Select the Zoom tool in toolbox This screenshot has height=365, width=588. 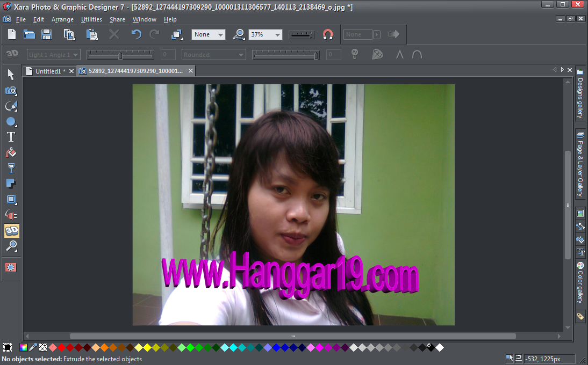pyautogui.click(x=11, y=246)
